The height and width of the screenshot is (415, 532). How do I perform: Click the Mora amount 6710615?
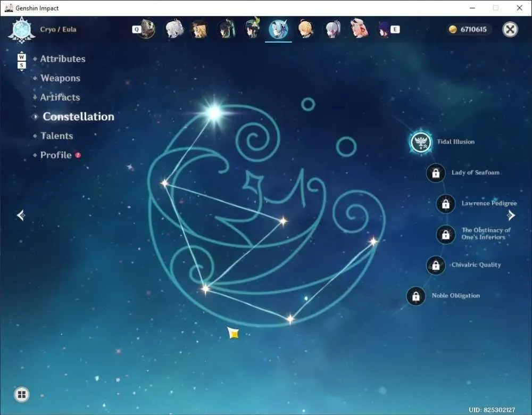[473, 29]
